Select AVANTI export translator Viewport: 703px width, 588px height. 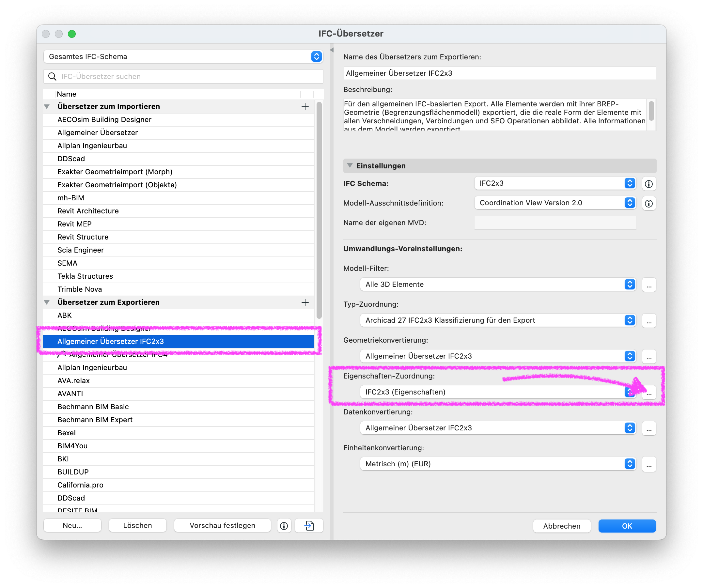click(x=179, y=394)
